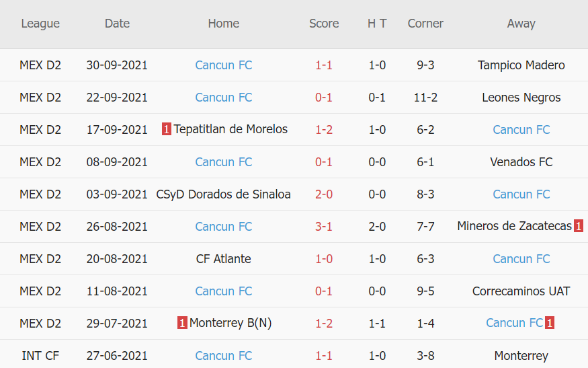Screen dimensions: 588x368
Task: Click the 3-1 score against Mineros de Zacatecas
Action: 324,227
